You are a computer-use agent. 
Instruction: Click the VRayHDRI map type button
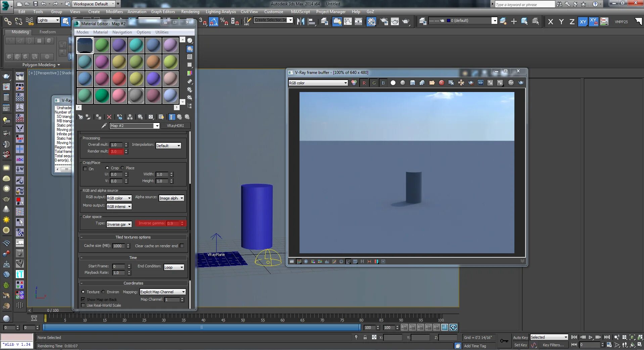pos(175,126)
